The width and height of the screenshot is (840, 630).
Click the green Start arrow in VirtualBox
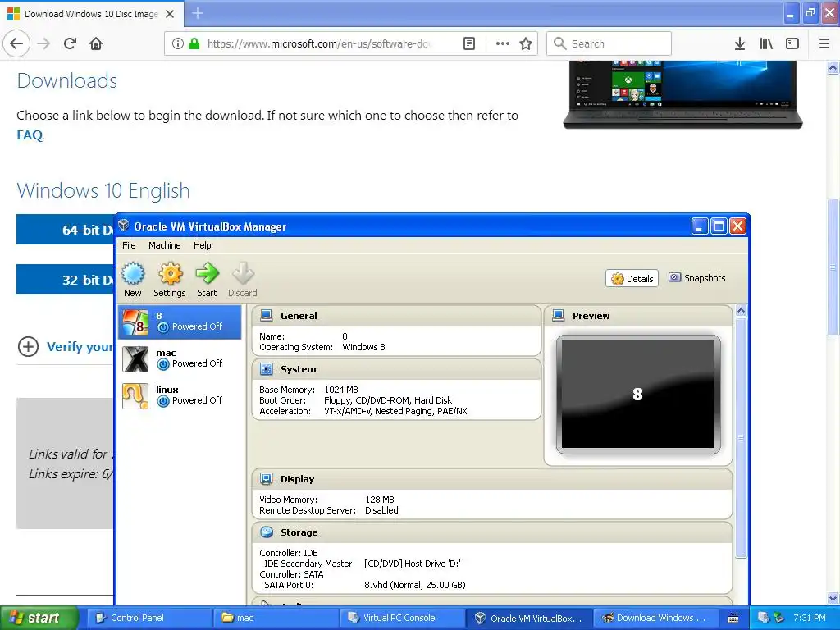207,273
